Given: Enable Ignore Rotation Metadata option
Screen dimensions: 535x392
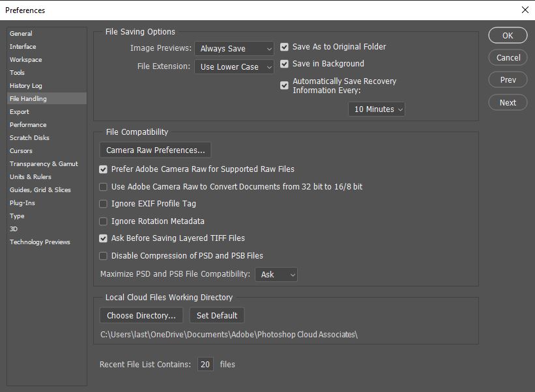Looking at the screenshot, I should (103, 221).
